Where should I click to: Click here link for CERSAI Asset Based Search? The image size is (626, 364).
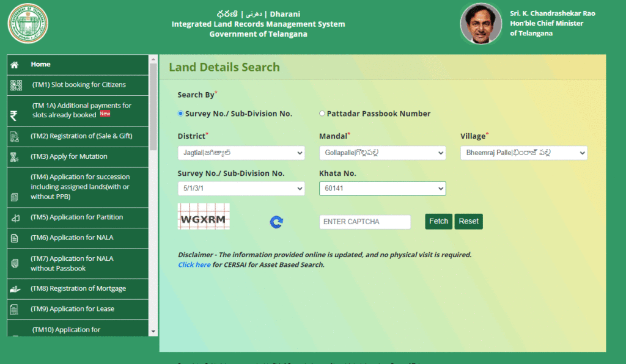(194, 264)
